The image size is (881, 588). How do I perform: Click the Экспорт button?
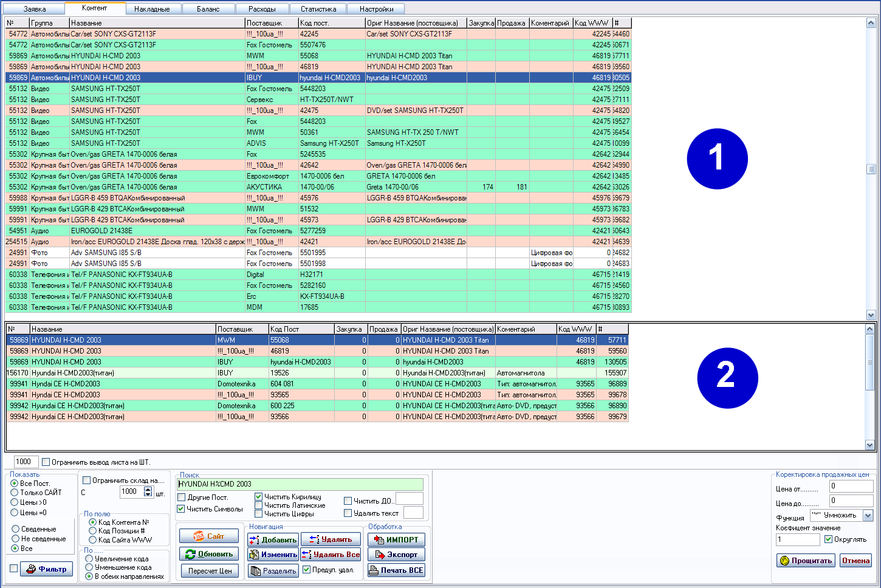pos(396,555)
